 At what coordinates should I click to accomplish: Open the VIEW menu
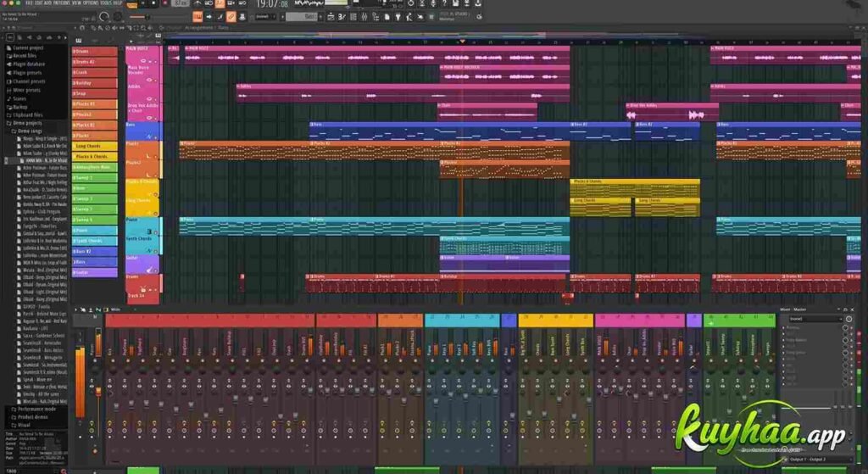click(76, 3)
